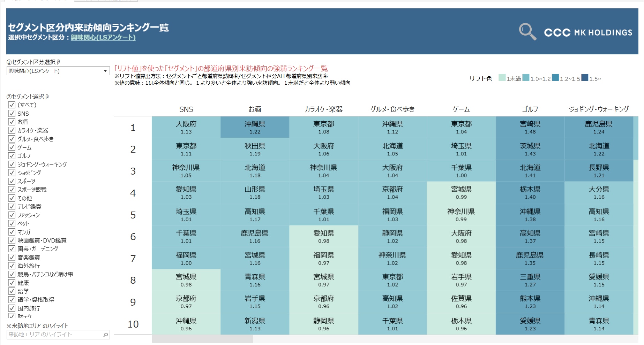This screenshot has height=345, width=644.
Task: Click 新潟県 1.13 cell
Action: tap(255, 324)
